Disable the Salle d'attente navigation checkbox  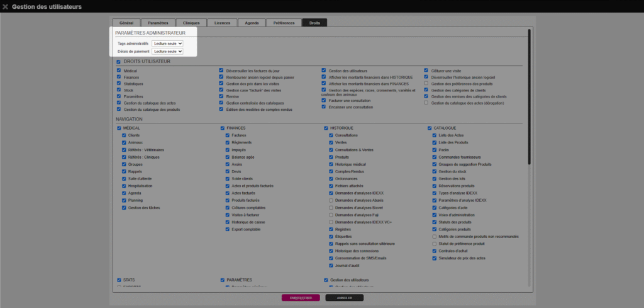click(x=123, y=179)
